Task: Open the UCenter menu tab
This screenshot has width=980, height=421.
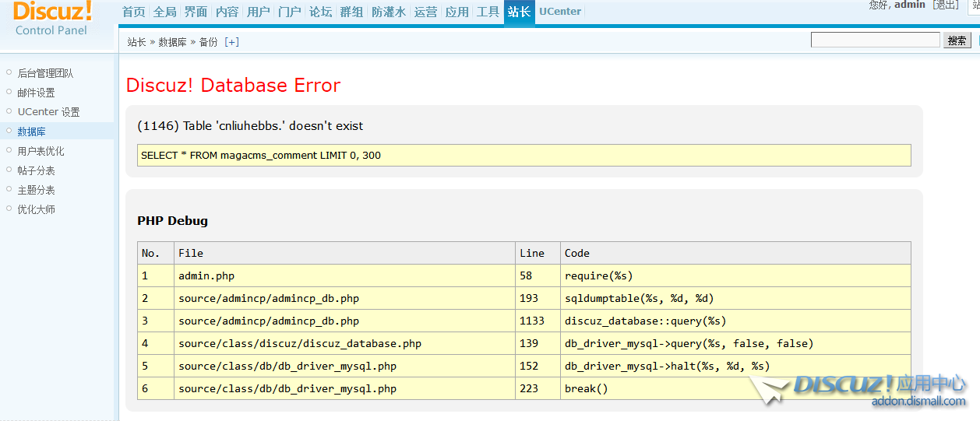Action: (x=560, y=12)
